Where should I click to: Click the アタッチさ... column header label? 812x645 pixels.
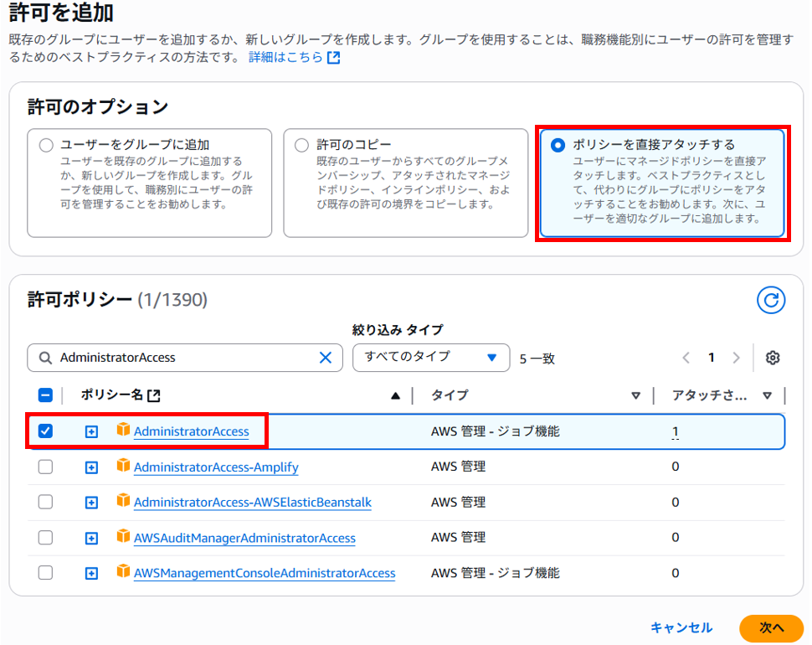(709, 395)
